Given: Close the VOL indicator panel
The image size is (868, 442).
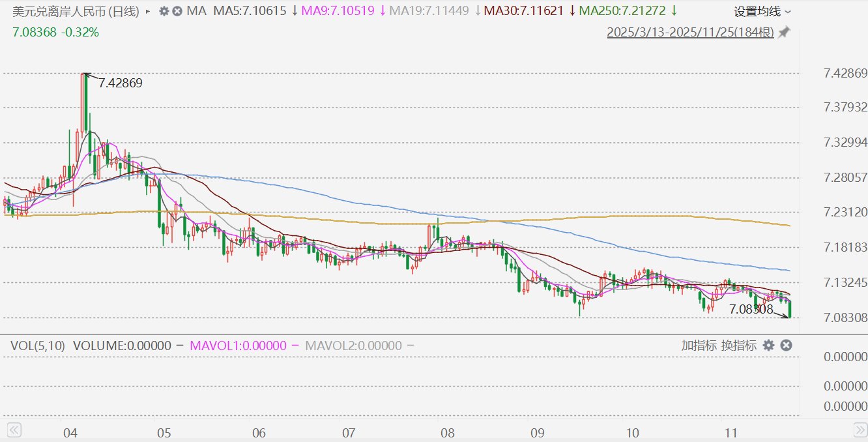Looking at the screenshot, I should click(x=786, y=346).
